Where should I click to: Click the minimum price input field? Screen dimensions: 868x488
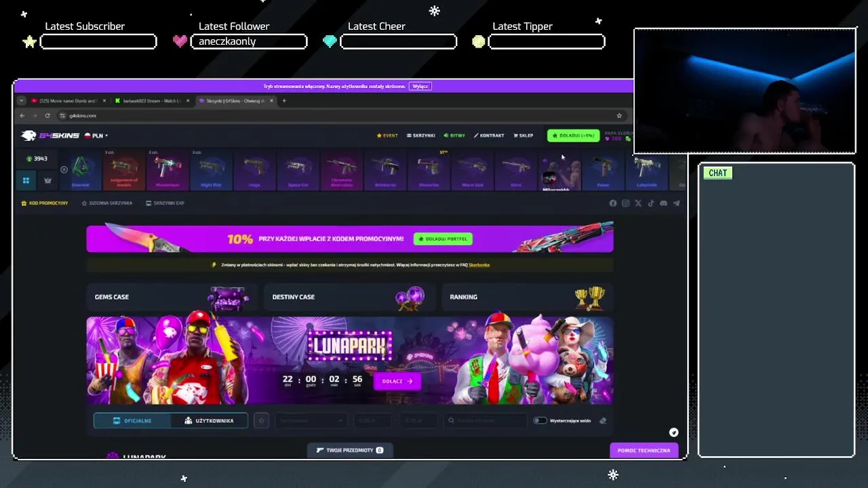(x=374, y=421)
